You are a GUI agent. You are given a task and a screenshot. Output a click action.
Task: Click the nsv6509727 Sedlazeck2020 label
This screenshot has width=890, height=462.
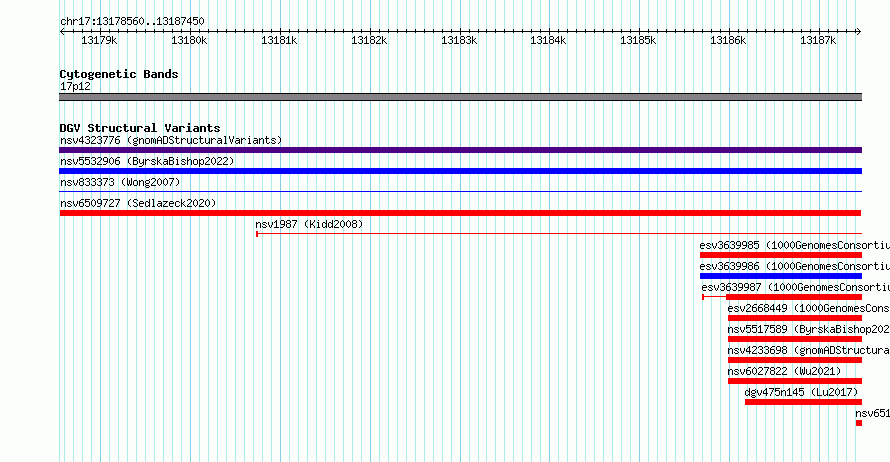pos(138,203)
